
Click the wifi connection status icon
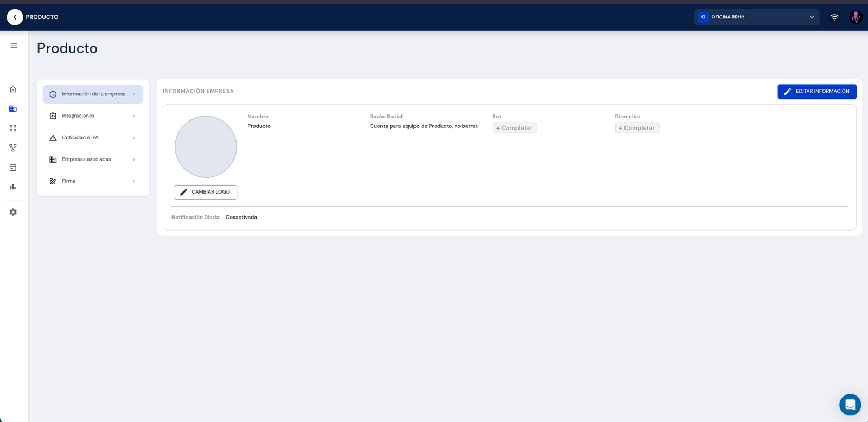coord(834,17)
